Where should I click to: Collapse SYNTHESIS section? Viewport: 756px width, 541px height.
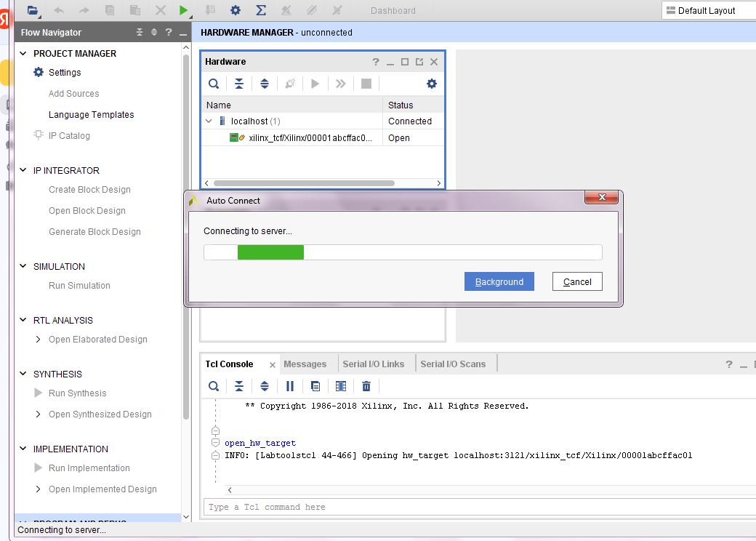[x=23, y=374]
